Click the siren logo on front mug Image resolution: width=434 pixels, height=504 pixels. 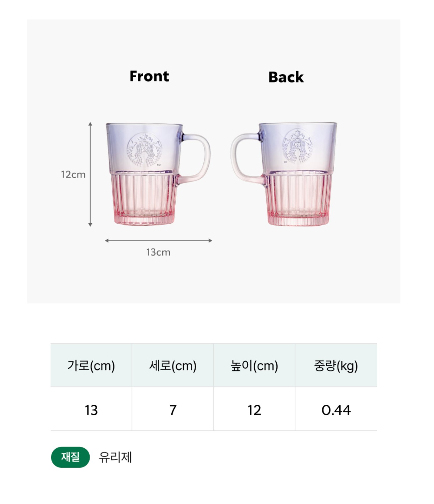(x=144, y=149)
